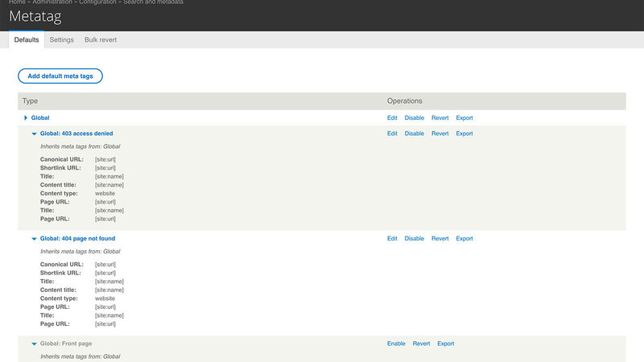Click Content title label under 403 access denied
The height and width of the screenshot is (362, 644).
click(x=58, y=185)
